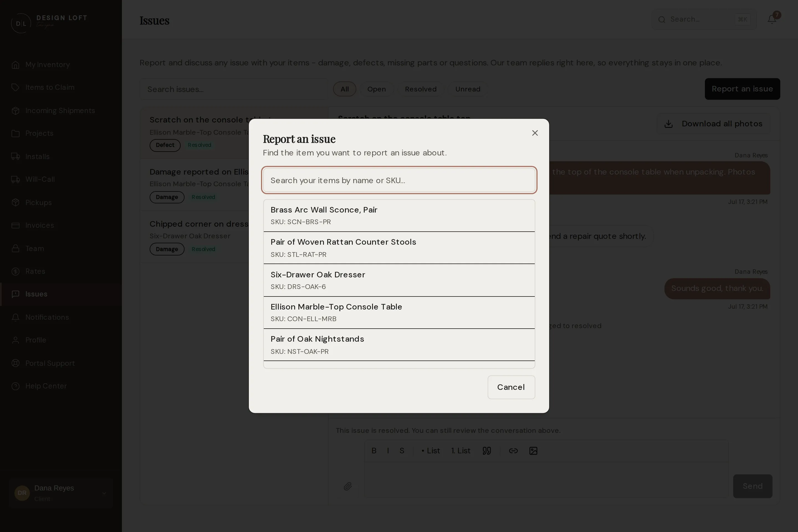
Task: Toggle strikethrough formatting in editor
Action: (402, 451)
